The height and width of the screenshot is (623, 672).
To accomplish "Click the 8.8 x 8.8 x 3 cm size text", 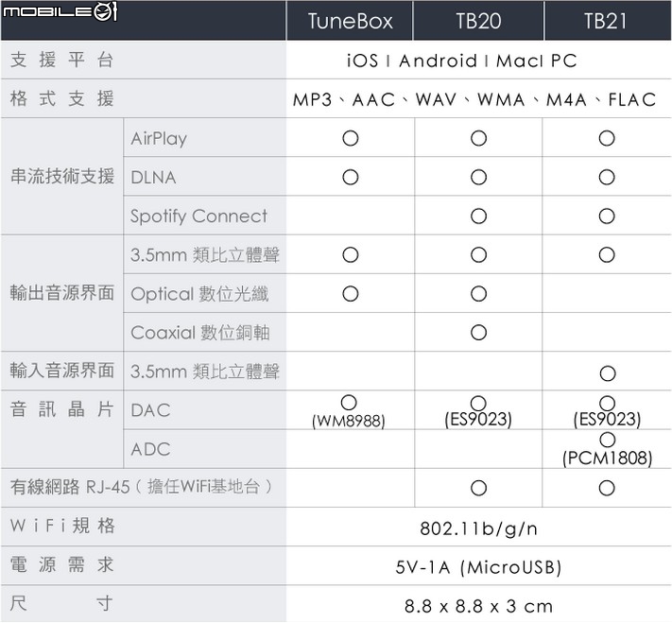I will 478,606.
